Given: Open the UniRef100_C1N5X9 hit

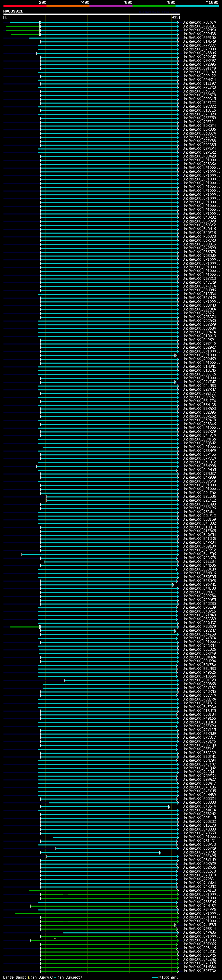Looking at the screenshot, I should pyautogui.click(x=199, y=41).
